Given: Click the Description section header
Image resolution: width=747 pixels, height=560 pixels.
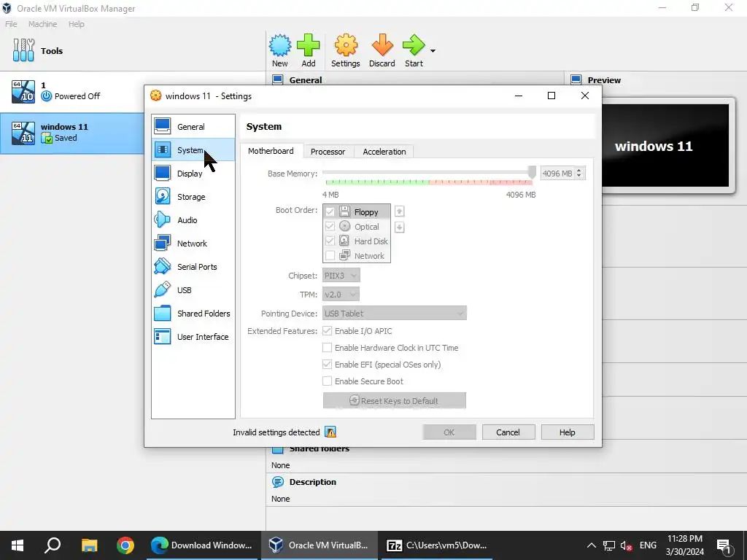Looking at the screenshot, I should tap(312, 482).
